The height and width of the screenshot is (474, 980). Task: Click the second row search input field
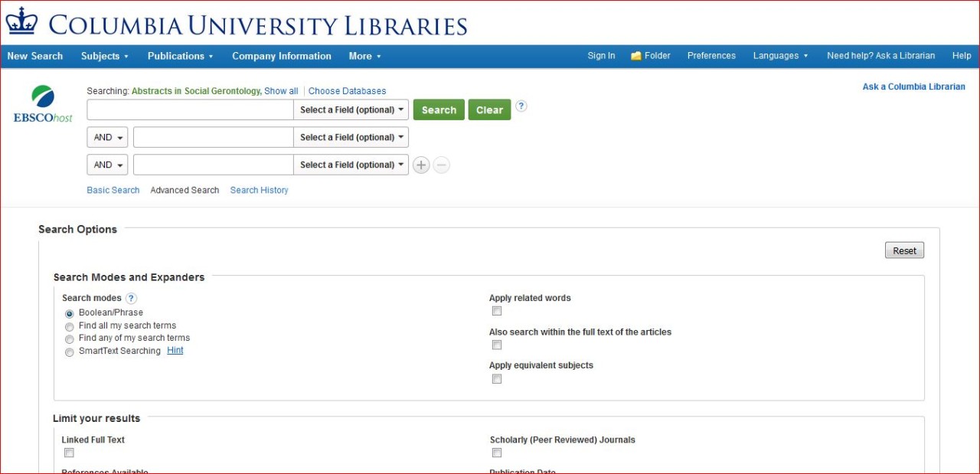pyautogui.click(x=214, y=137)
